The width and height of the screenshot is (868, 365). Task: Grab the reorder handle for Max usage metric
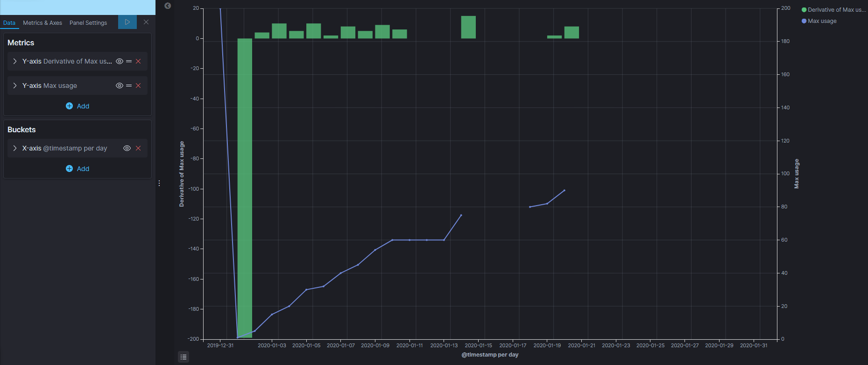(x=129, y=86)
